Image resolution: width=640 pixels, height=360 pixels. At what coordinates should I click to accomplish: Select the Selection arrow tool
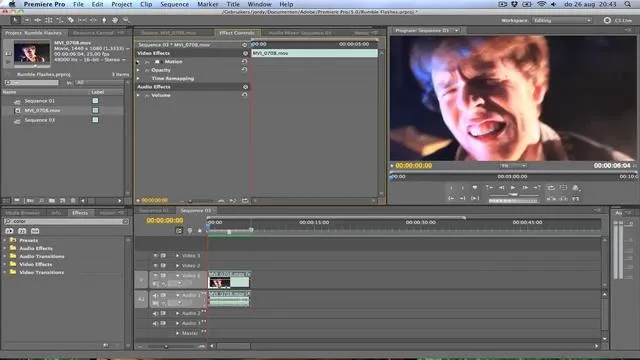(15, 20)
